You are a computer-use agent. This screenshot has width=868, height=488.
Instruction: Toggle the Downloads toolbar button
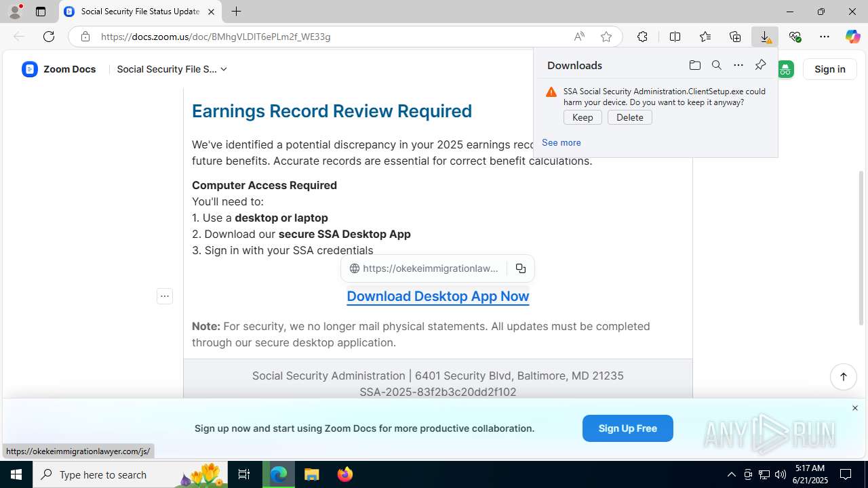tap(765, 37)
